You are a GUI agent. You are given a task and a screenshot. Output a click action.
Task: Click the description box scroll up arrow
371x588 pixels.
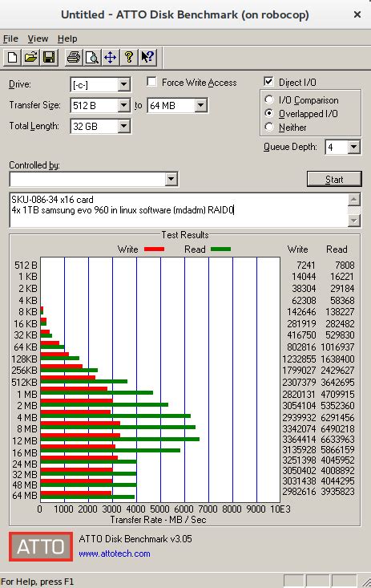click(354, 200)
